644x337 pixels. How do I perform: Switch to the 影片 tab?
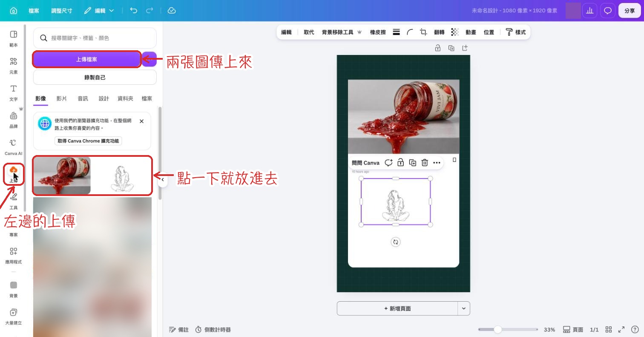point(62,98)
